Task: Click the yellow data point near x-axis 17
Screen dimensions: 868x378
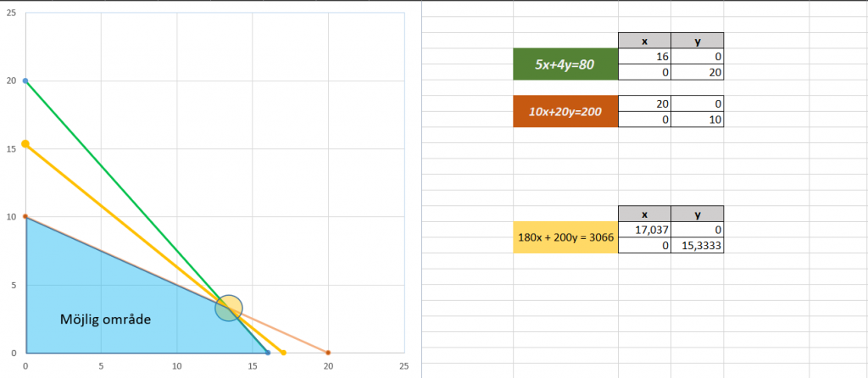Action: 283,353
